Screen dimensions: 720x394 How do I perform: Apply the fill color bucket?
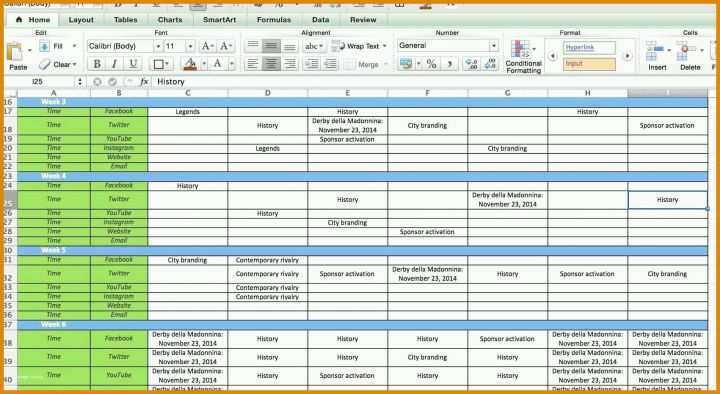190,64
